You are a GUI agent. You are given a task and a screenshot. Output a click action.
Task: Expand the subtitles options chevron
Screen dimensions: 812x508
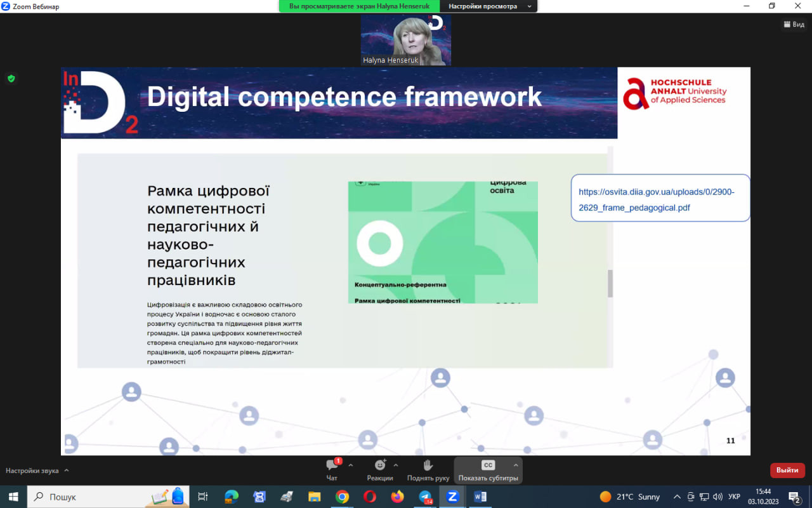[515, 465]
